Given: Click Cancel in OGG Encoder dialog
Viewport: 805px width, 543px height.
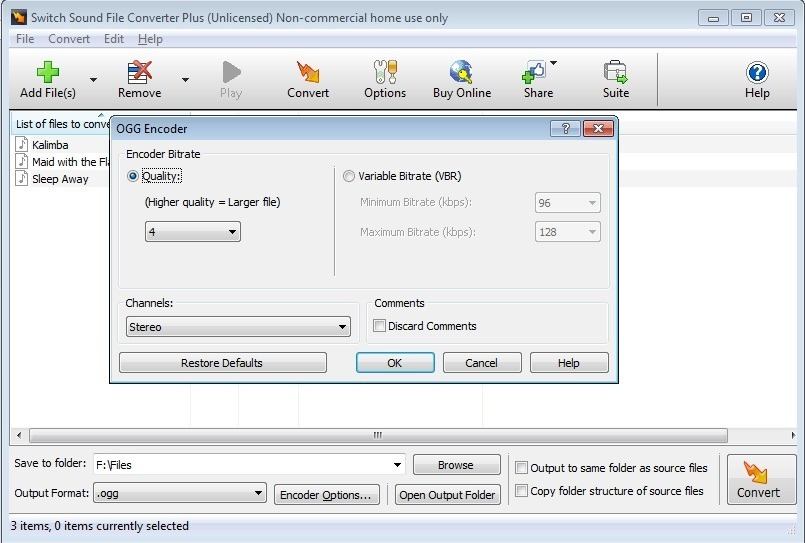Looking at the screenshot, I should tap(482, 362).
